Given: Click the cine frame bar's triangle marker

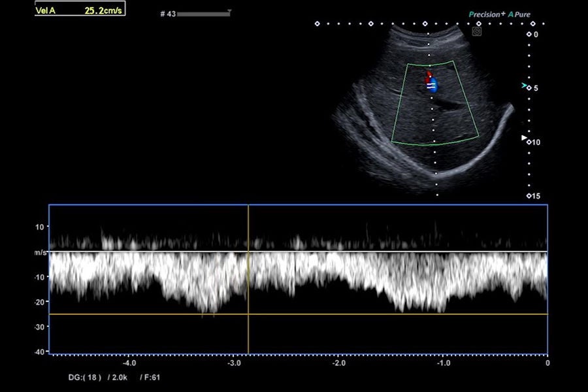Looking at the screenshot, I should [229, 11].
